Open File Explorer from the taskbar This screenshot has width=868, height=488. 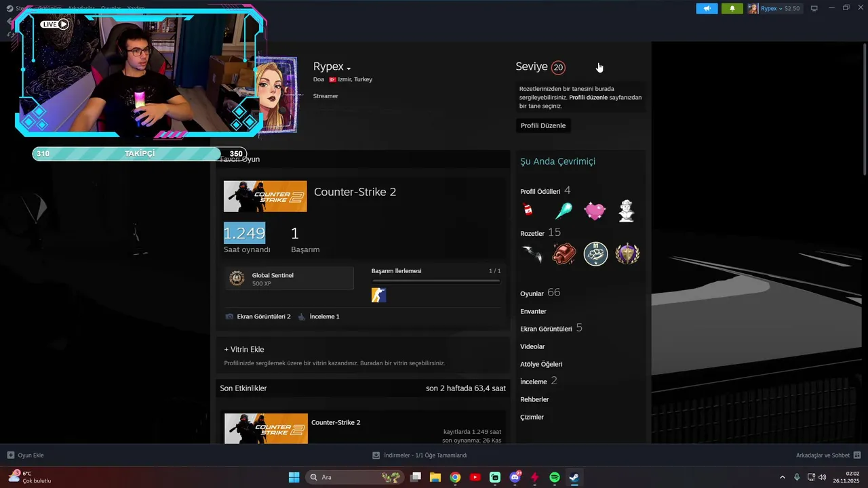coord(435,477)
